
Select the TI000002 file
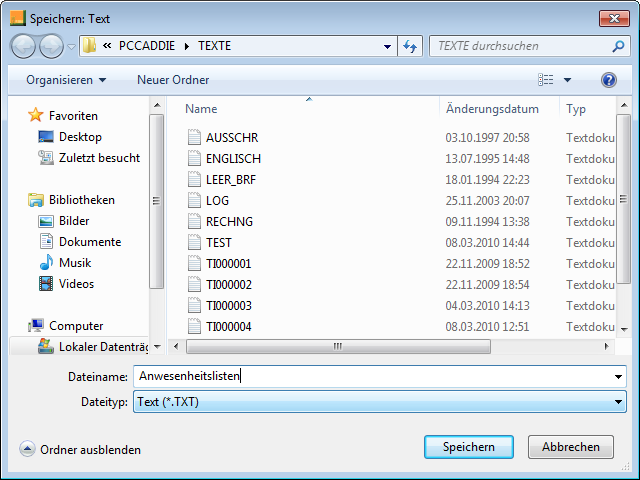(x=229, y=285)
